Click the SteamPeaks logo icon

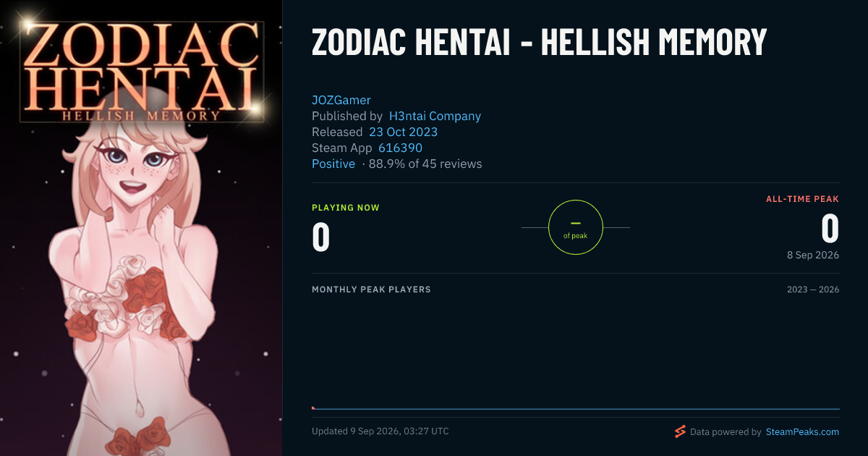coord(680,431)
